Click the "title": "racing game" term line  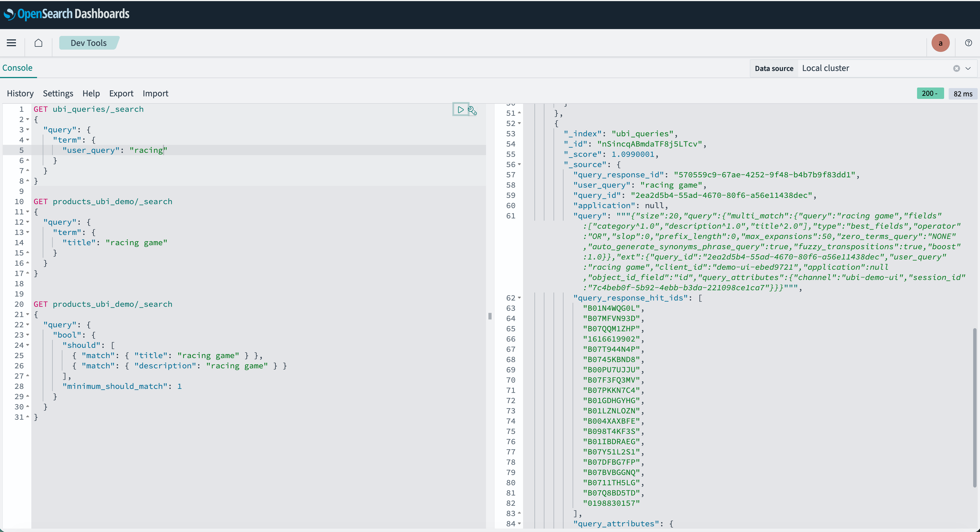pos(115,243)
